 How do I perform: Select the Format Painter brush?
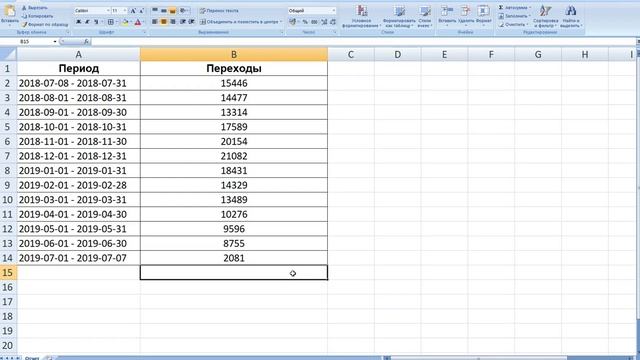(x=45, y=24)
